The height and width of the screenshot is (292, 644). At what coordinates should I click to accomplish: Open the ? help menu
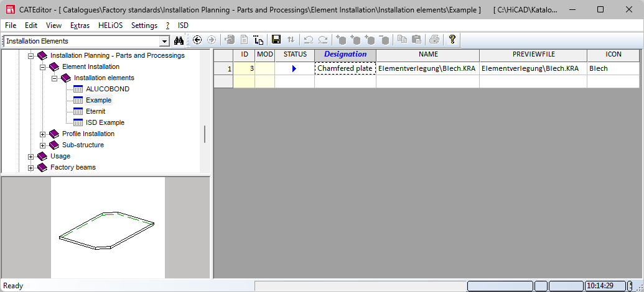pyautogui.click(x=167, y=25)
